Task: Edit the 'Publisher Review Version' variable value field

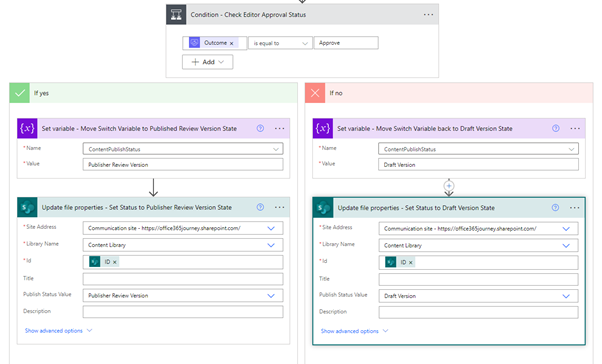Action: coord(183,165)
